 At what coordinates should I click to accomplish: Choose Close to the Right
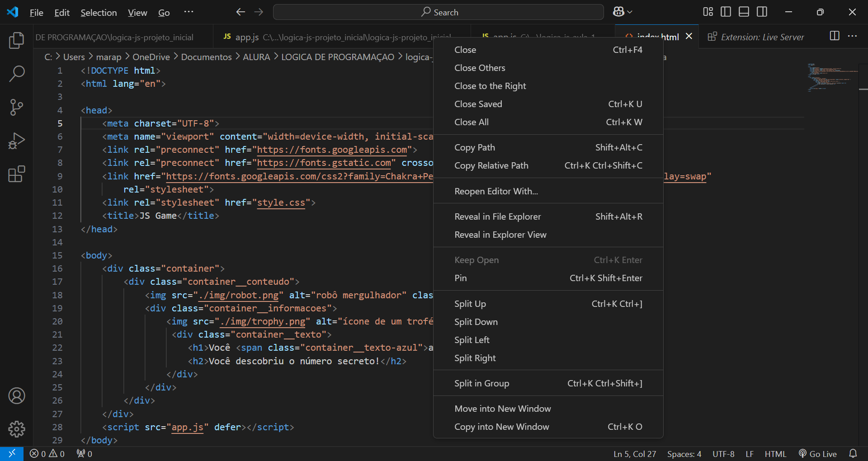pyautogui.click(x=548, y=86)
